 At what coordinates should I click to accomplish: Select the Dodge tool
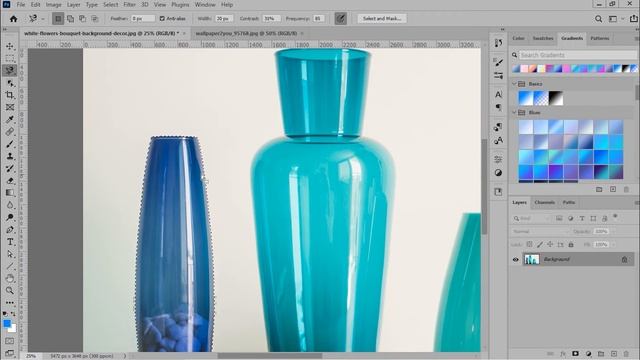tap(10, 218)
